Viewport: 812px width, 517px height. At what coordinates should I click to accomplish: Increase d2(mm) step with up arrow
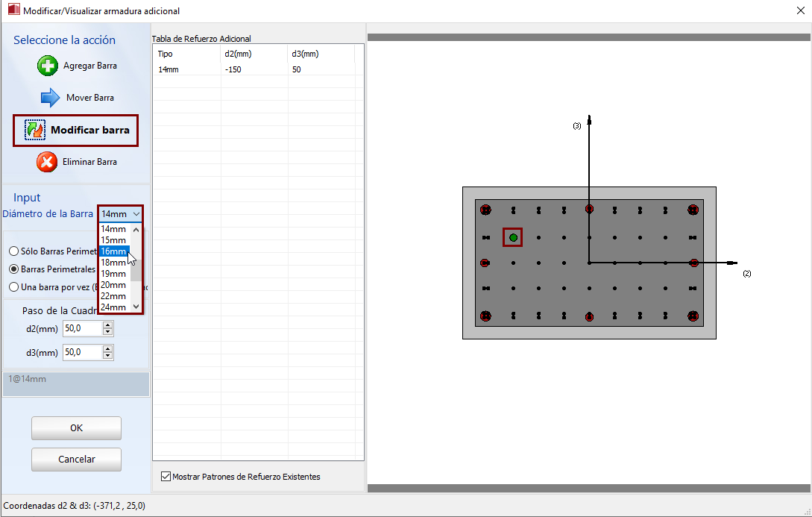[108, 325]
